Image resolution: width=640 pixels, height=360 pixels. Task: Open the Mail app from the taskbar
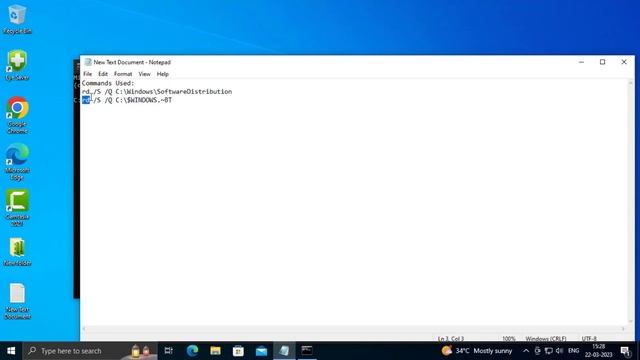(x=261, y=351)
